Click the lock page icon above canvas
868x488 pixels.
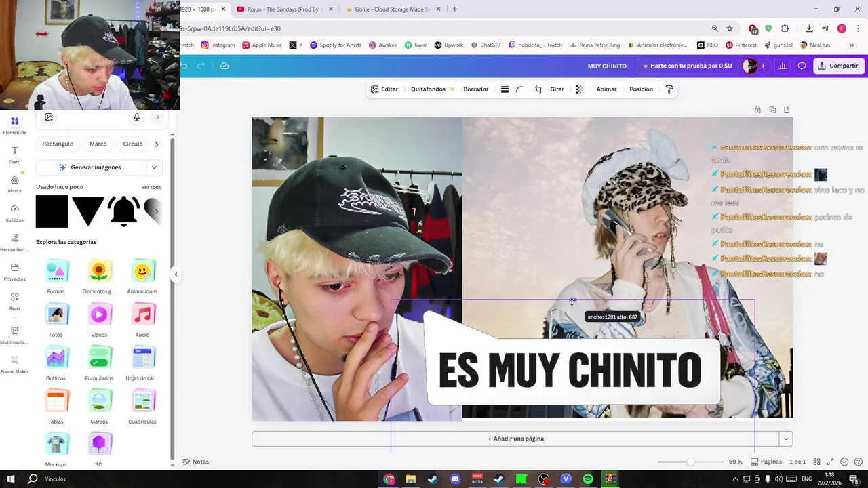[x=757, y=110]
